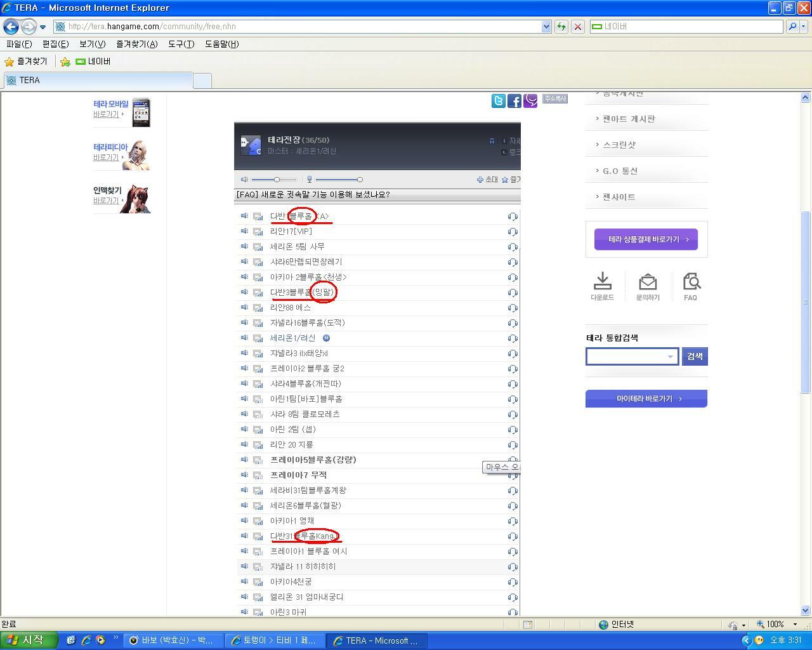Click the 테라 상품결제 바로가기 button
The height and width of the screenshot is (650, 812).
[646, 239]
